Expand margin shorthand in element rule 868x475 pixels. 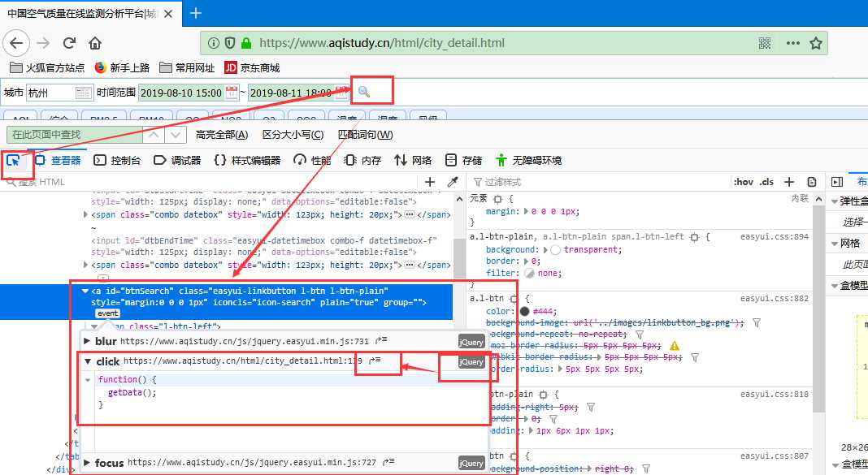point(526,211)
